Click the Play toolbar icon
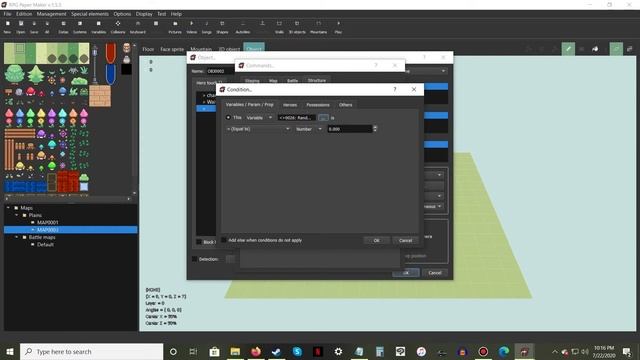 coord(338,27)
